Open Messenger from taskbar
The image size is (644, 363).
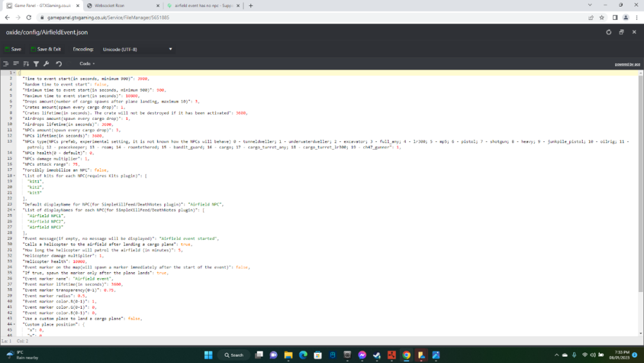(x=362, y=355)
